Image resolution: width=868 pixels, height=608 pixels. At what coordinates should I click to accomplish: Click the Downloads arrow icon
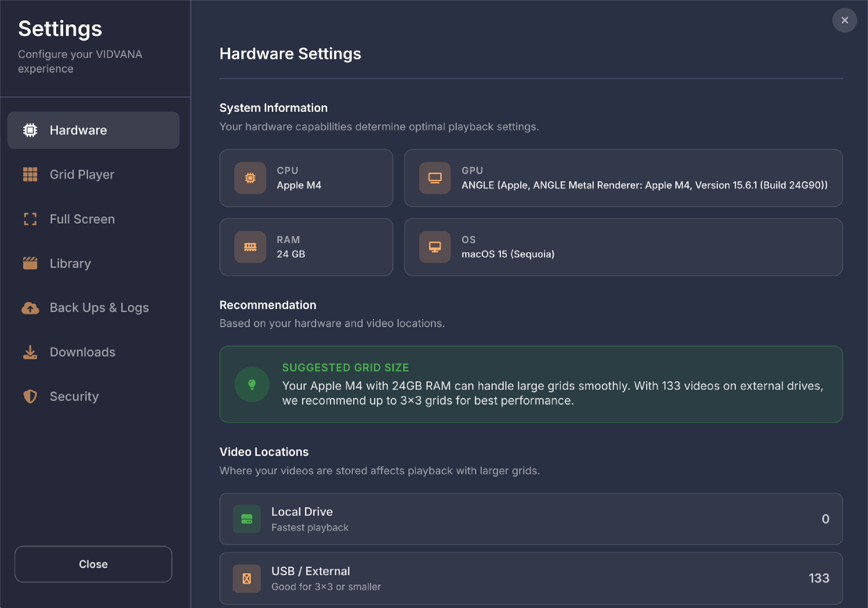(30, 352)
